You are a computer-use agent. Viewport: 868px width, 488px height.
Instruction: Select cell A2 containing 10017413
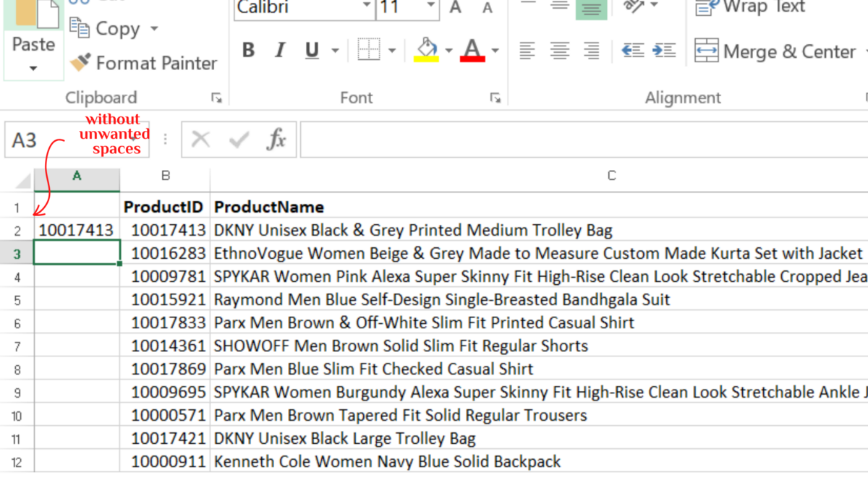[77, 231]
